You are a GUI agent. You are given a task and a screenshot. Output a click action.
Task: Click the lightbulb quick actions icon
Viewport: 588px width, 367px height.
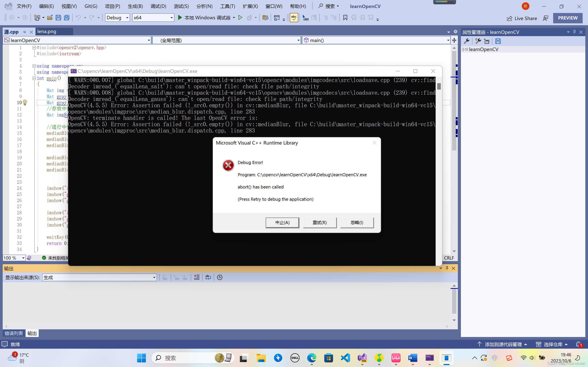(x=25, y=102)
